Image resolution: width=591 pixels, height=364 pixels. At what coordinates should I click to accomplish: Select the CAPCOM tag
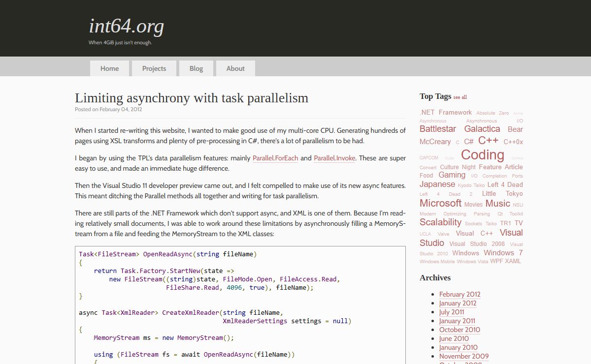click(428, 158)
